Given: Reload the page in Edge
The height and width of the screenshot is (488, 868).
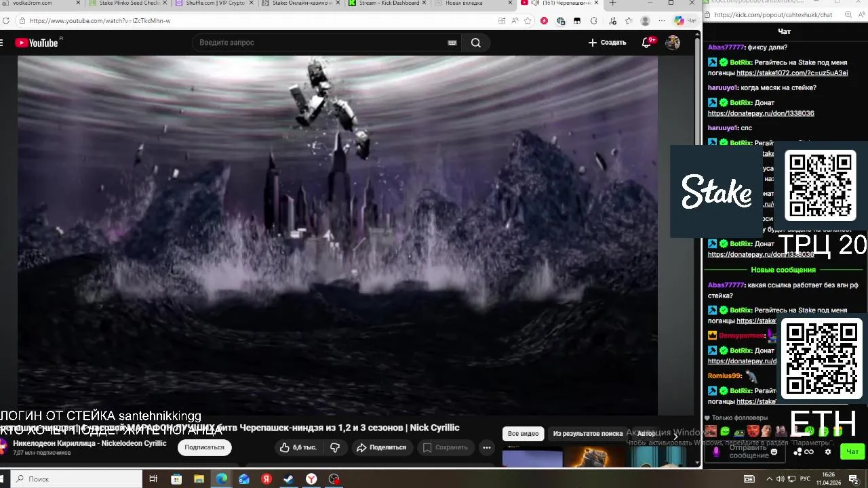Looking at the screenshot, I should tap(6, 21).
